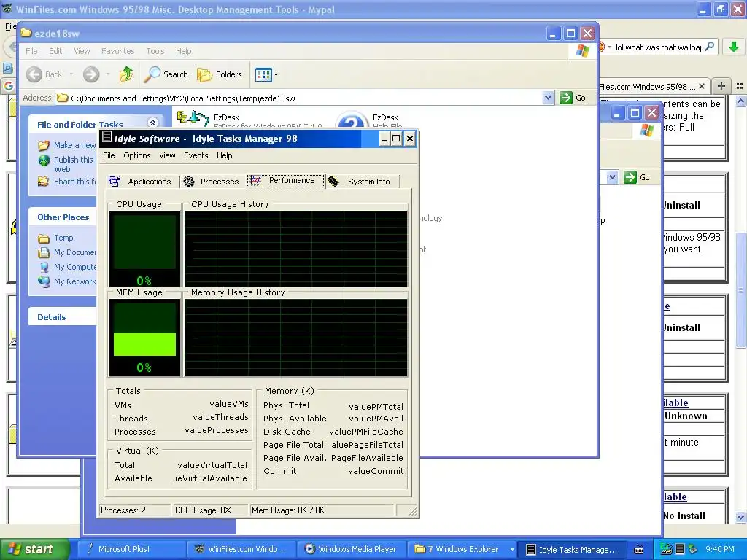This screenshot has width=747, height=560.
Task: Close the WinFiles.com browser tab
Action: (x=701, y=86)
